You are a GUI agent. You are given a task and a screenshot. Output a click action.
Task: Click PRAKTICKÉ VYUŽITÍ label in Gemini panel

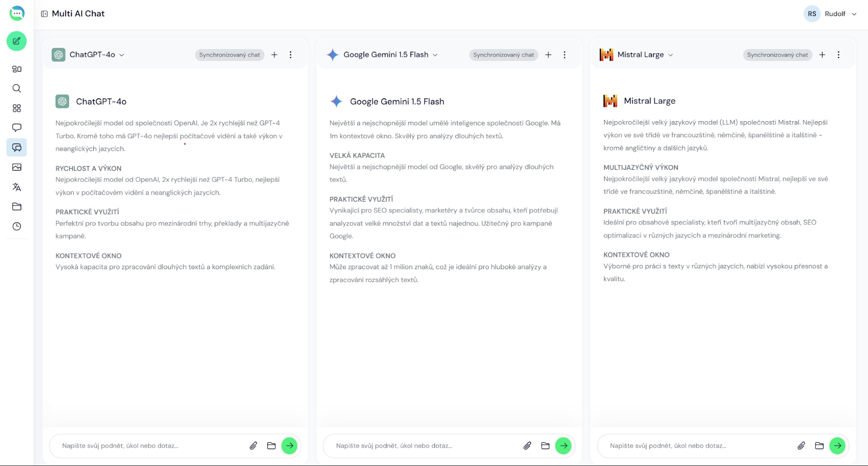[361, 199]
